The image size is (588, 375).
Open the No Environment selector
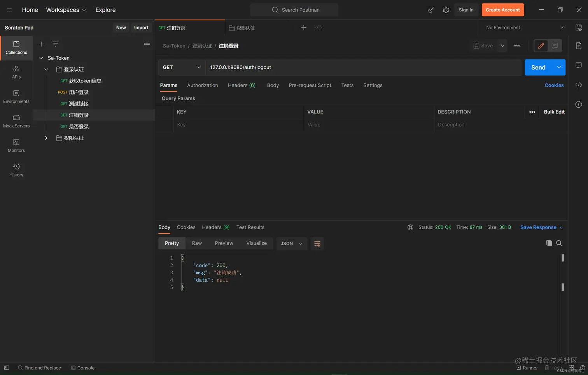click(x=525, y=28)
